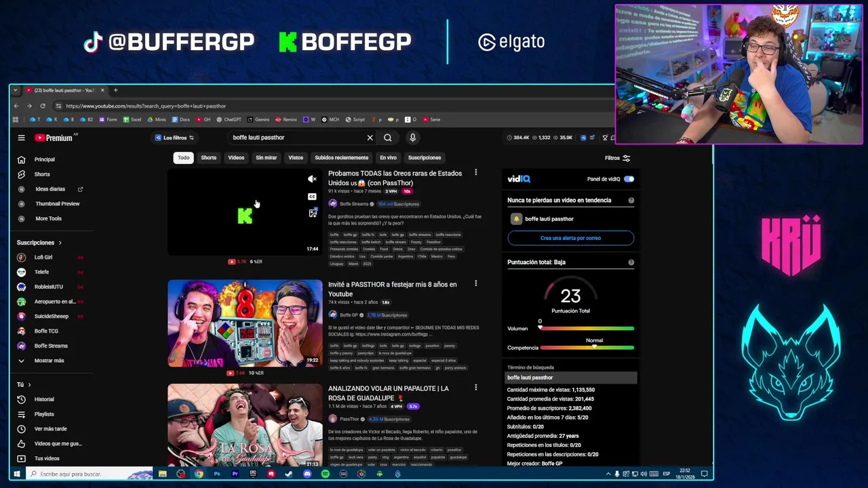Select the Todo filter chip

[x=184, y=158]
